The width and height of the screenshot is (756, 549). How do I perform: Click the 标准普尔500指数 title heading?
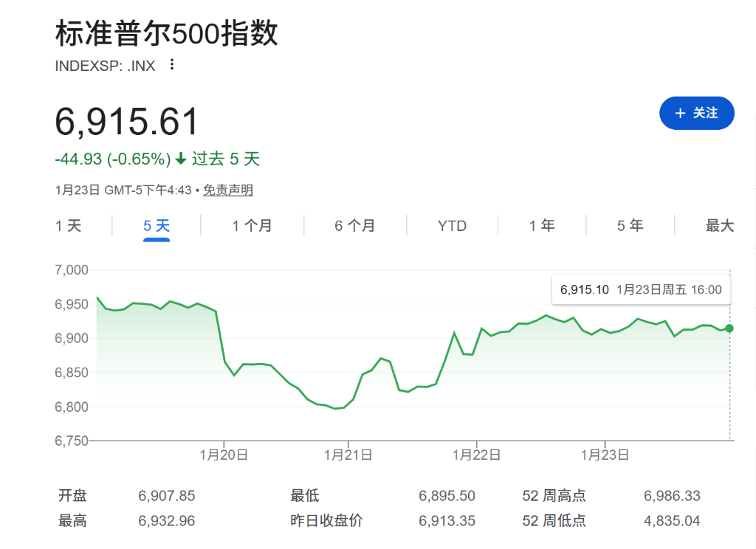click(x=167, y=34)
